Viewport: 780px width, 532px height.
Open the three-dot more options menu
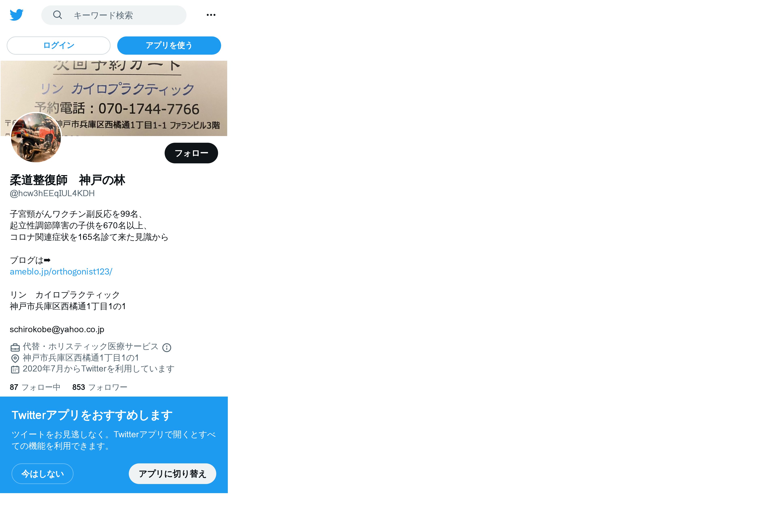(211, 15)
